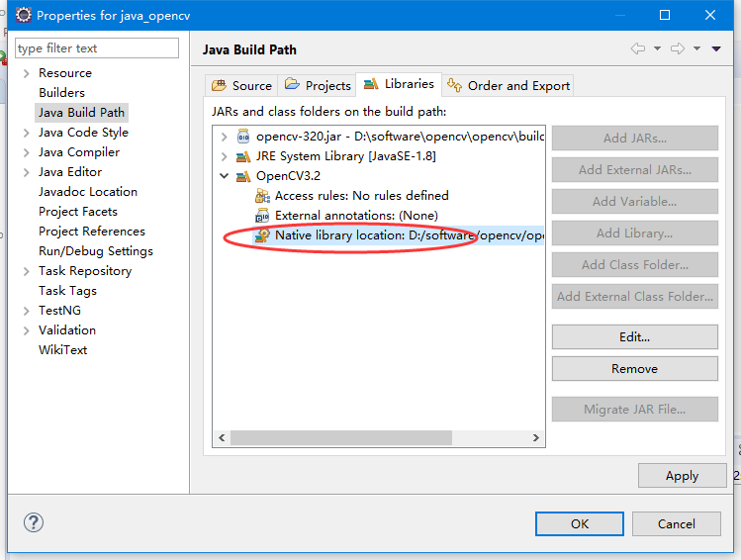
Task: Open the Order and Export tab
Action: click(508, 85)
